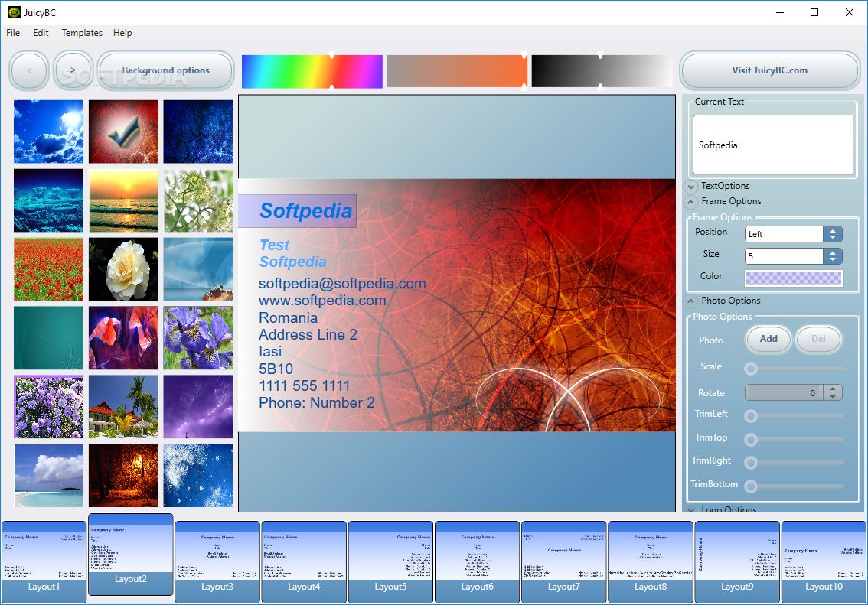The height and width of the screenshot is (605, 868).
Task: Select the tropical resort with palms background
Action: coord(123,407)
